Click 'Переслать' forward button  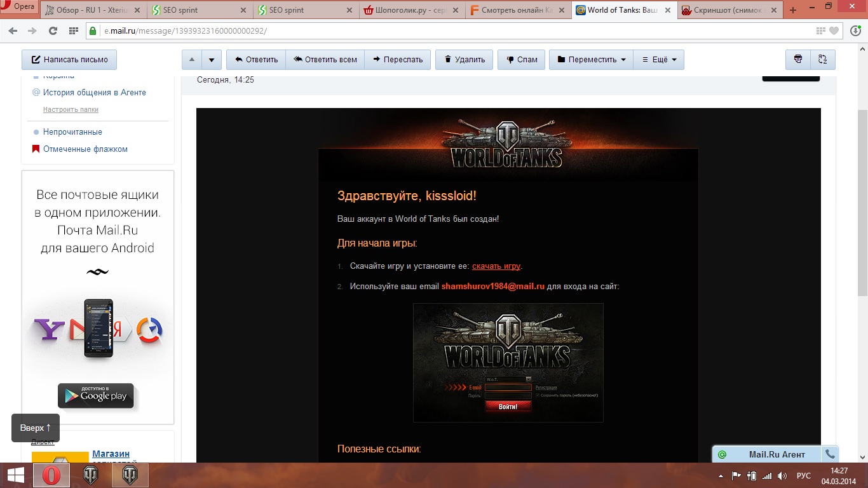398,60
